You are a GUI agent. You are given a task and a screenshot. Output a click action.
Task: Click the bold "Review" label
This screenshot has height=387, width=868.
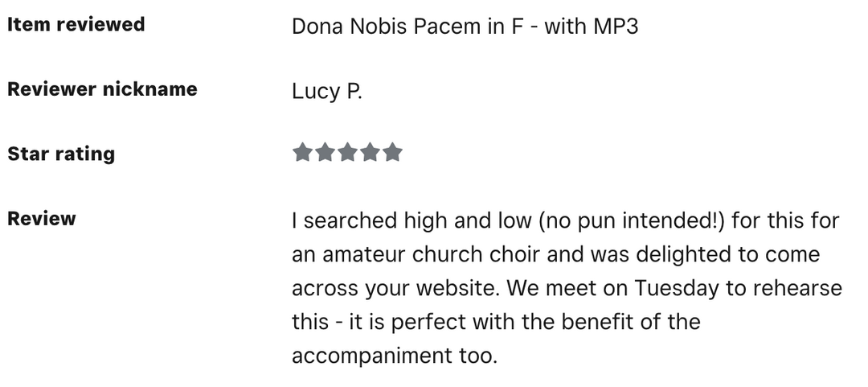click(x=42, y=219)
